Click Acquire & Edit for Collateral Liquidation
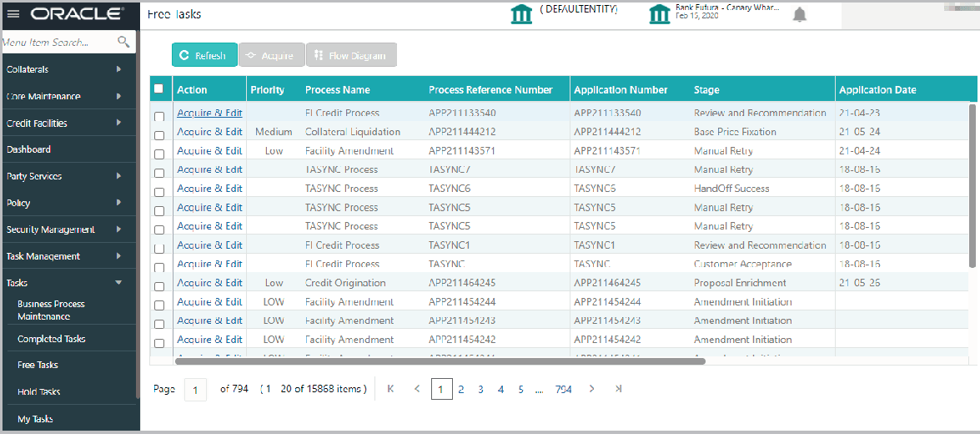The height and width of the screenshot is (439, 980). 209,132
